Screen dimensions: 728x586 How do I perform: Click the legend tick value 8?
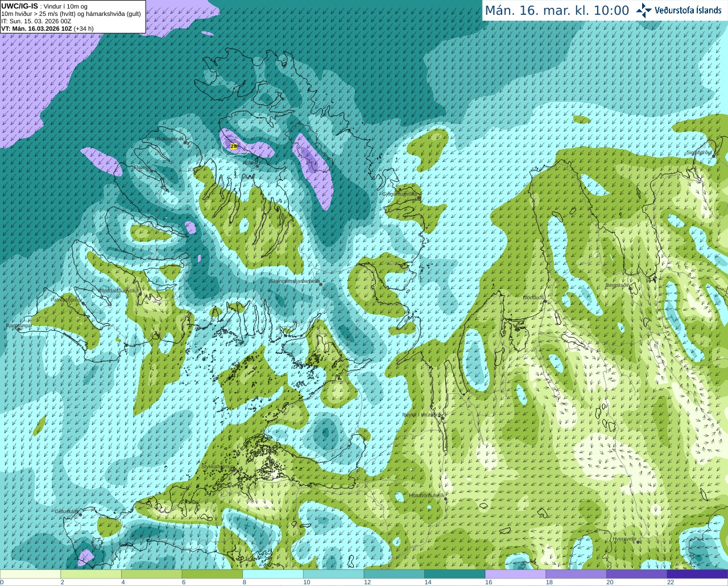click(244, 582)
